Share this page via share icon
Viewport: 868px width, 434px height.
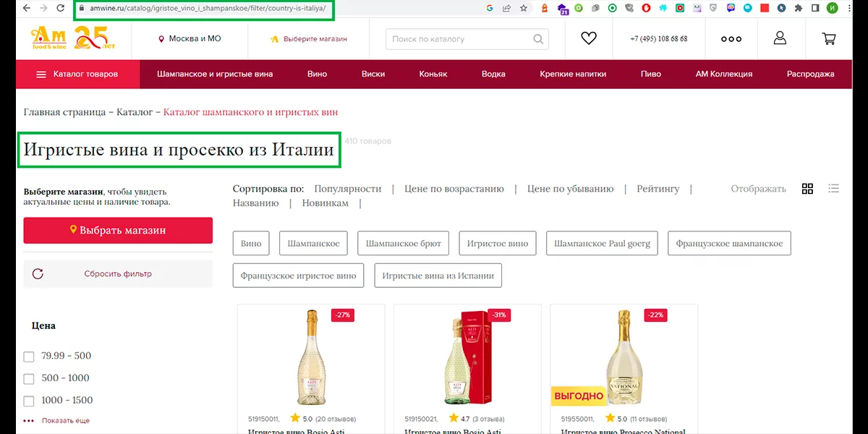pos(507,8)
